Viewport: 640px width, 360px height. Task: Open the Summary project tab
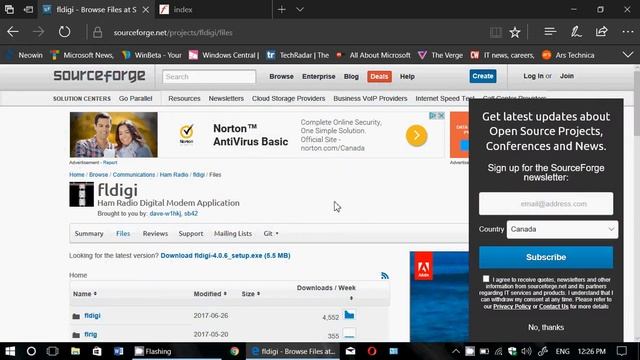click(x=89, y=233)
